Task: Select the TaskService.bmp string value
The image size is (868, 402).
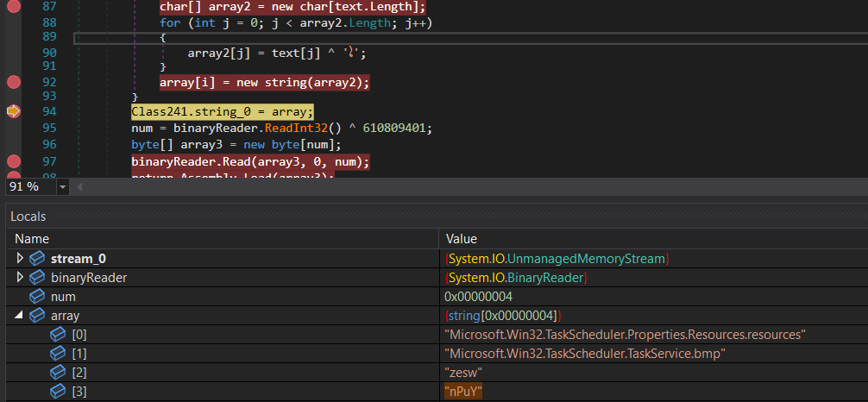Action: tap(585, 354)
